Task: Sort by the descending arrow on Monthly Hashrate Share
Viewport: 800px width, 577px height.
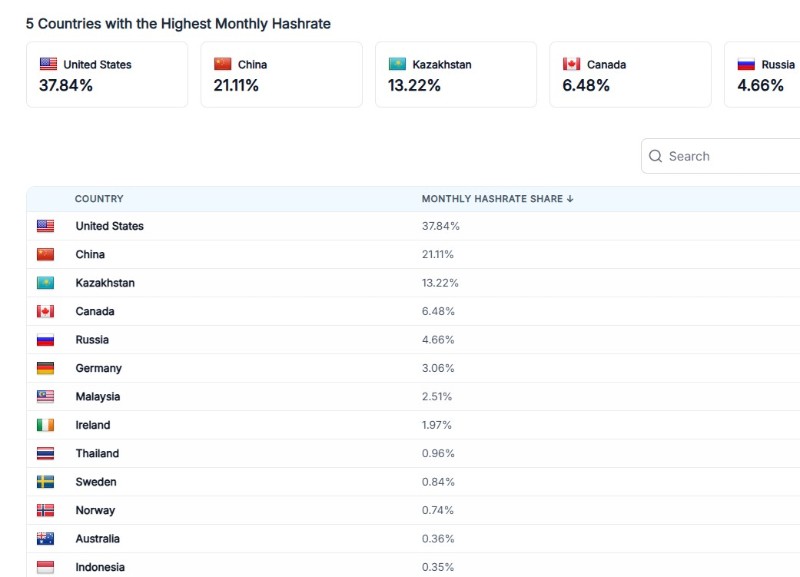Action: 570,198
